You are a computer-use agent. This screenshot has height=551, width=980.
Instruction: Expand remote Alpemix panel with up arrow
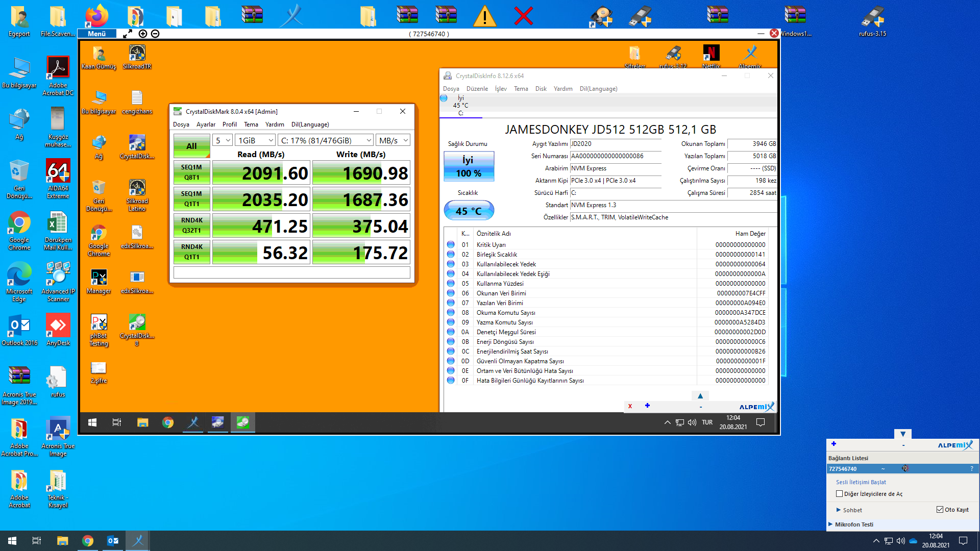click(700, 396)
